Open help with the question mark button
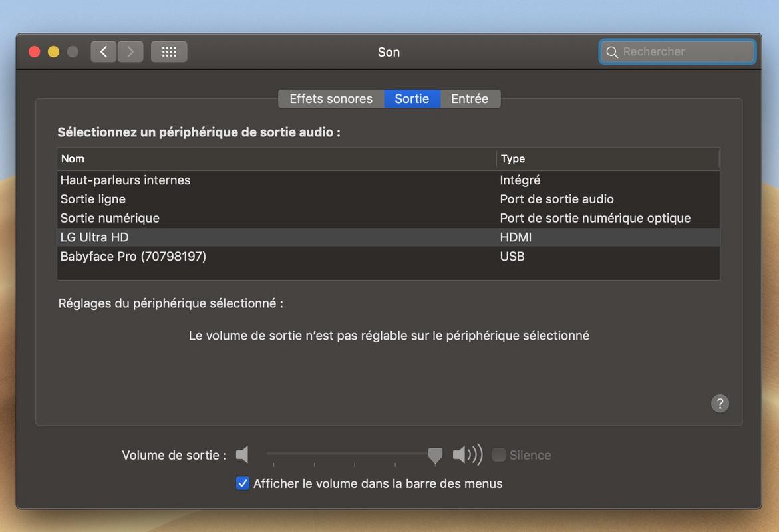Viewport: 779px width, 532px height. point(720,404)
